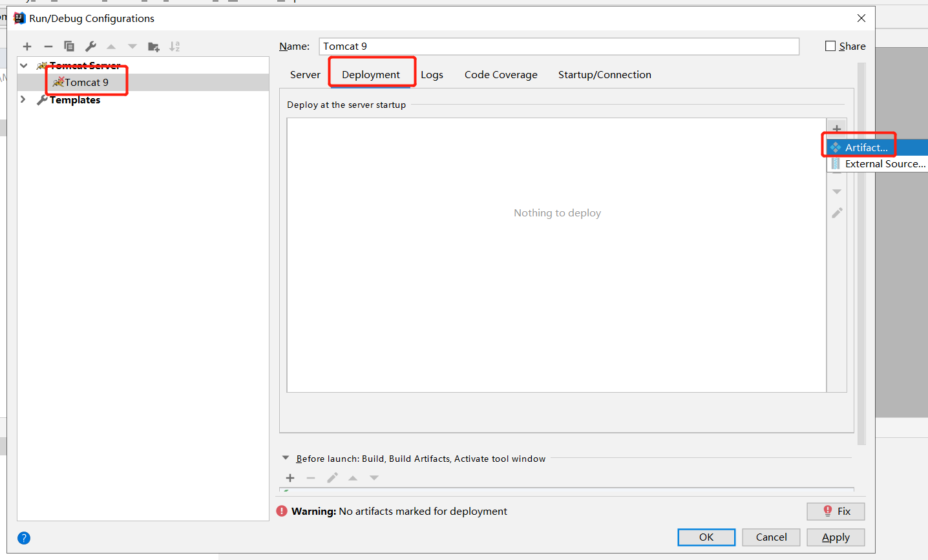The width and height of the screenshot is (928, 560).
Task: Enable the Share checkbox
Action: point(830,46)
